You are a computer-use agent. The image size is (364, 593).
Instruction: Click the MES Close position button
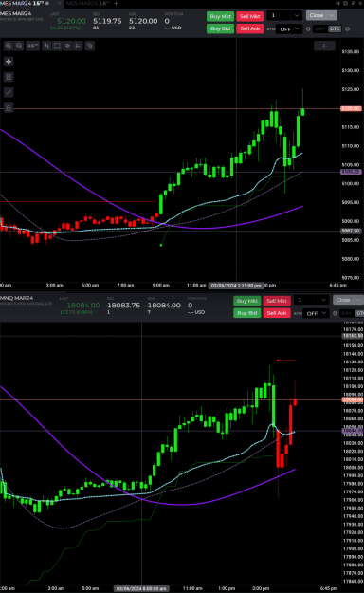tap(317, 15)
